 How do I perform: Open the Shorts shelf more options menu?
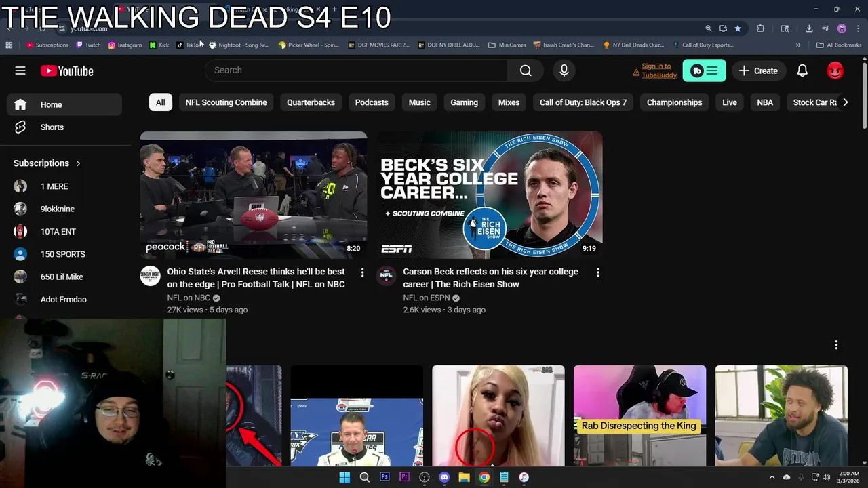[836, 345]
